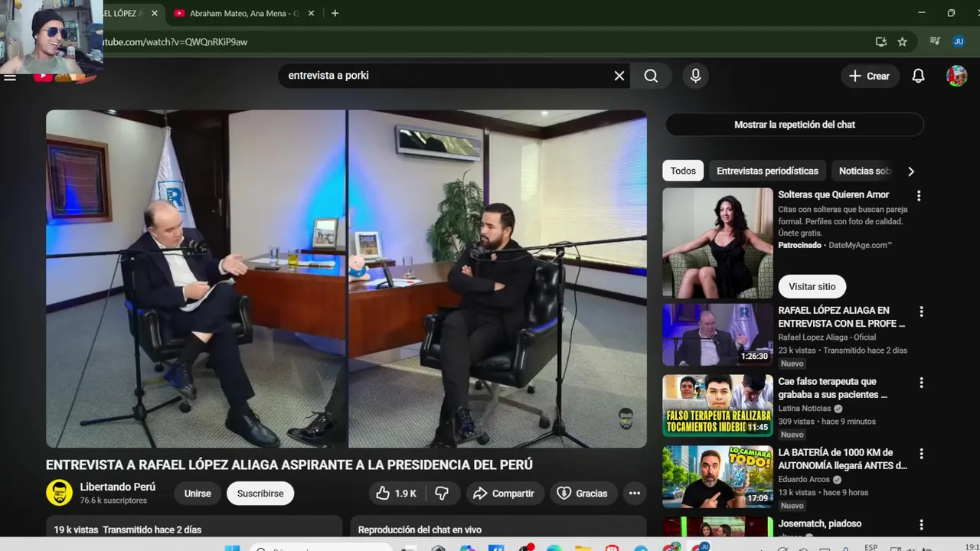Click the Eduardo Arcos channel name

click(805, 480)
